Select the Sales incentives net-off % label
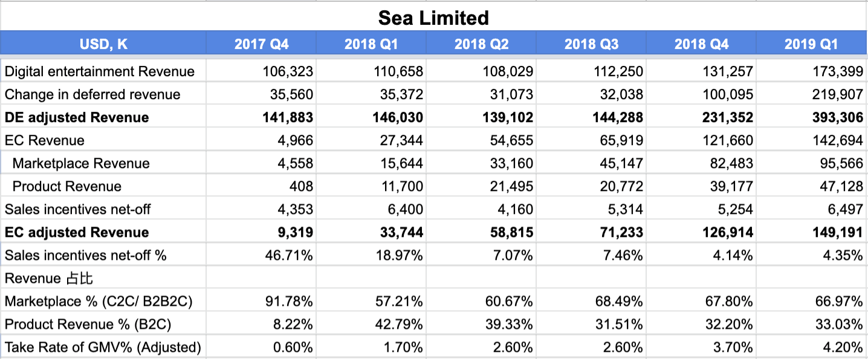The height and width of the screenshot is (359, 868). coord(103,255)
